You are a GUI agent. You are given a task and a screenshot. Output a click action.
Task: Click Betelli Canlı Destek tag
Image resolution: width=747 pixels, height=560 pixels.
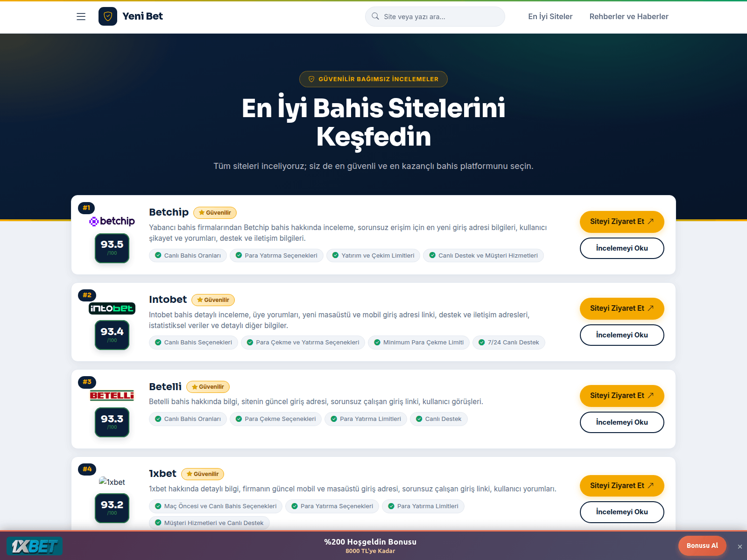(438, 419)
